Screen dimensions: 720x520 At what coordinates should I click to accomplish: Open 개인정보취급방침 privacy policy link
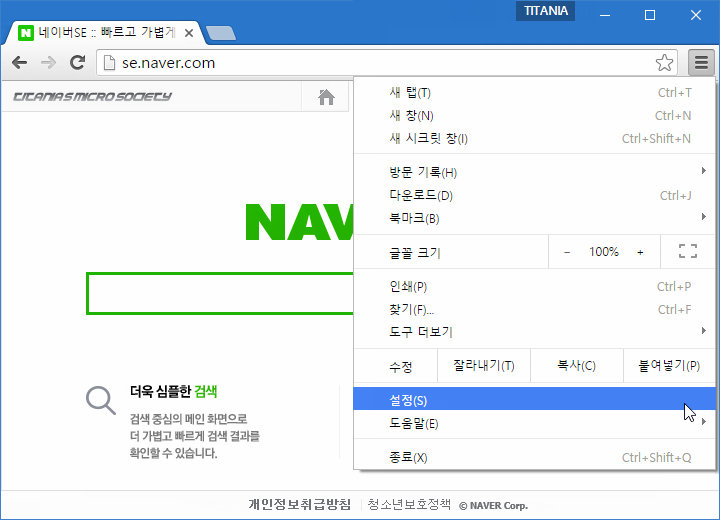pos(299,504)
